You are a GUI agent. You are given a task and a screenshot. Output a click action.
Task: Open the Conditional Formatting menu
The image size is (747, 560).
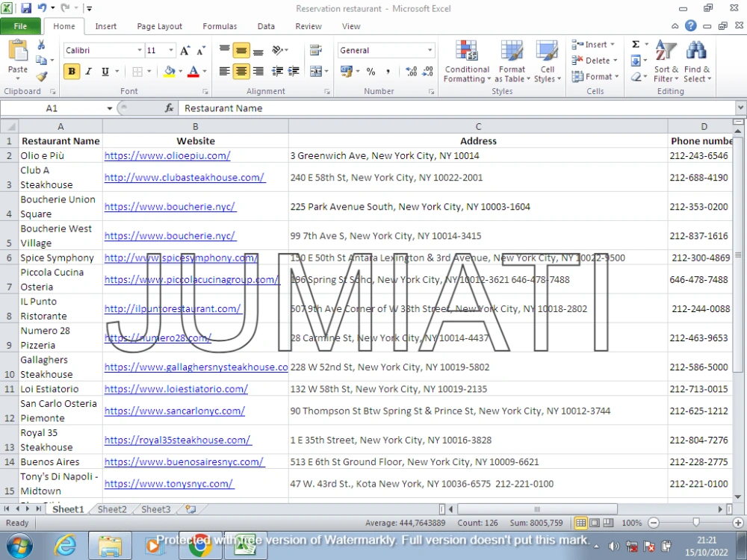click(467, 61)
